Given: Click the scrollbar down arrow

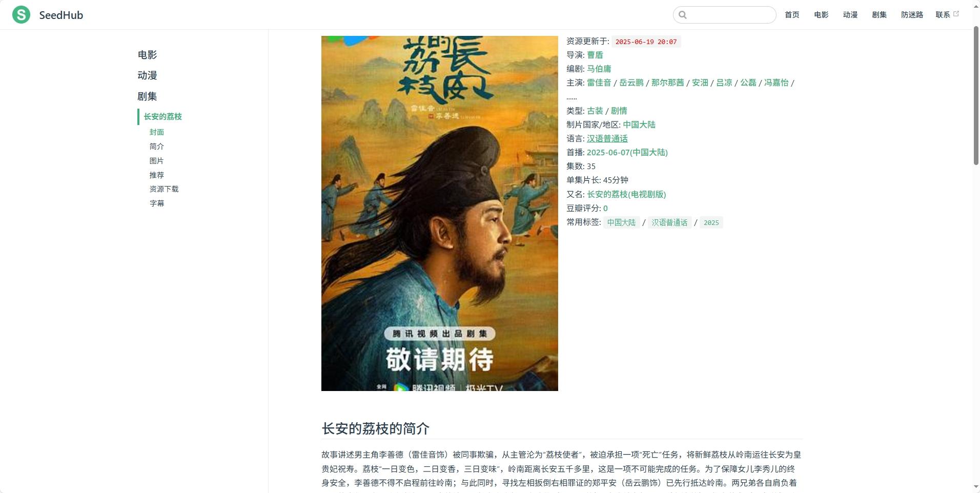Looking at the screenshot, I should [x=976, y=487].
